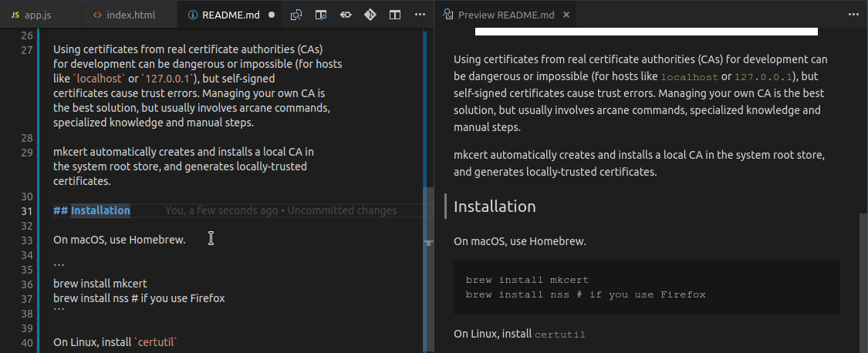The image size is (868, 353).
Task: Click 'localhost' inline code in preview
Action: [689, 77]
